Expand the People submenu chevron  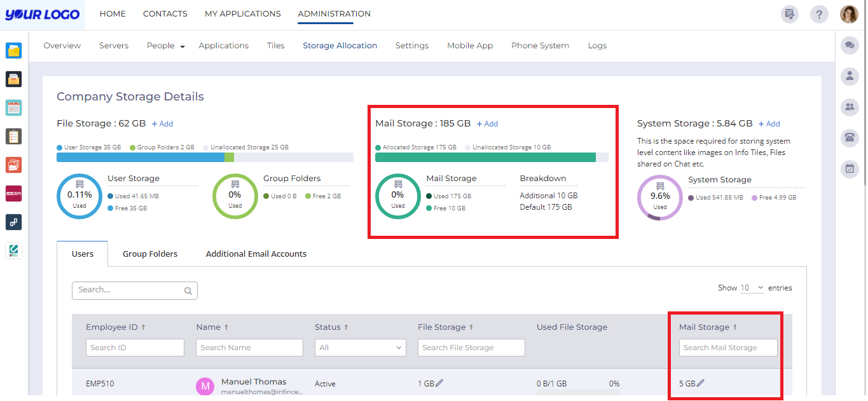click(183, 46)
